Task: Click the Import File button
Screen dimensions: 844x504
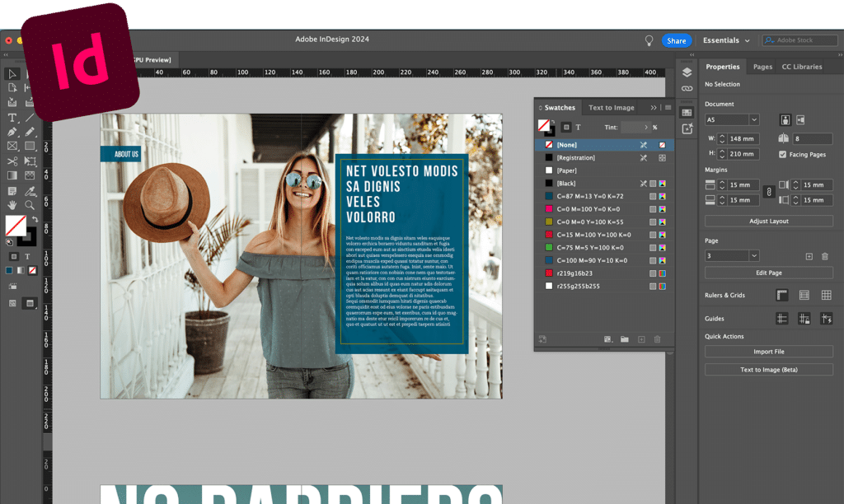Action: (769, 352)
